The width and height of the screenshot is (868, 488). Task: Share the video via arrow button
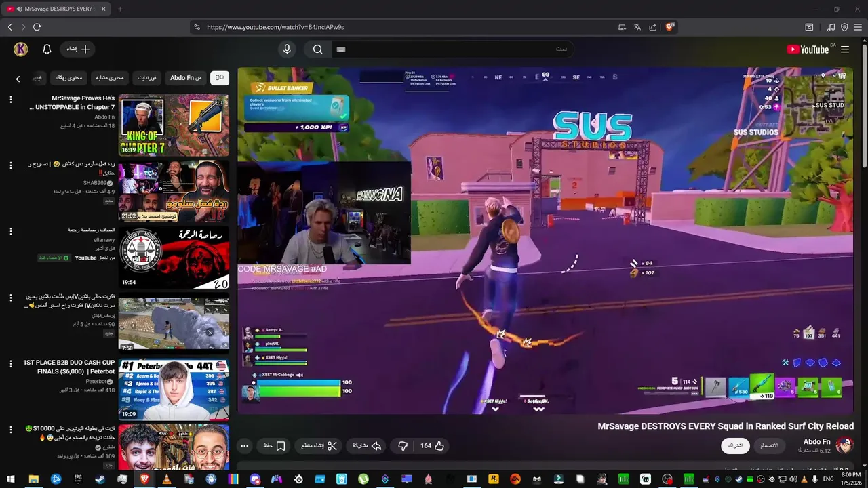point(367,446)
